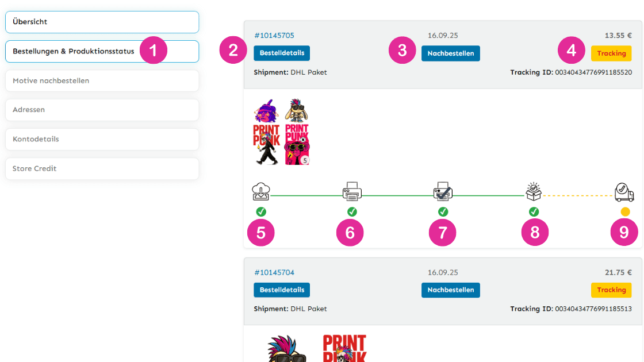Click green checkmark under cloud download icon
Viewport: 644px width, 362px height.
[261, 212]
